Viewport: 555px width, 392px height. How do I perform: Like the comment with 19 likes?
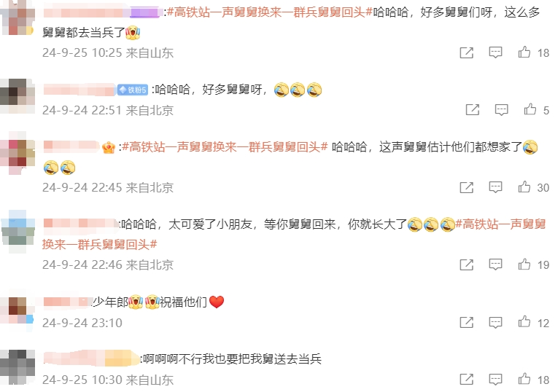pos(524,264)
